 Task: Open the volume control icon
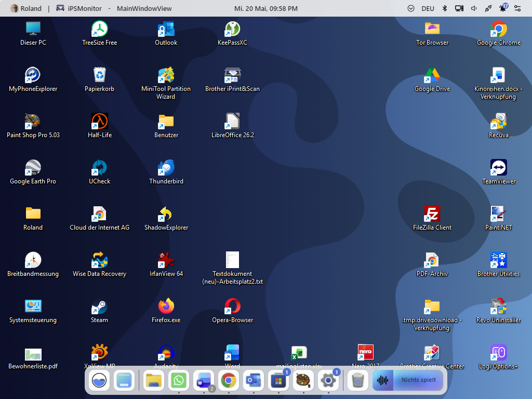coord(474,8)
